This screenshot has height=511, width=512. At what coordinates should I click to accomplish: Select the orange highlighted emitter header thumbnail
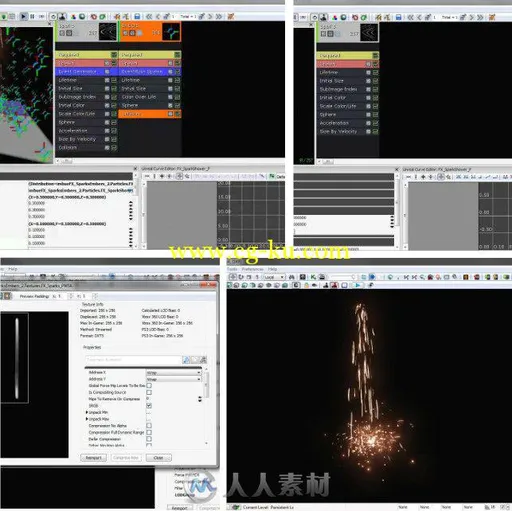coord(171,32)
